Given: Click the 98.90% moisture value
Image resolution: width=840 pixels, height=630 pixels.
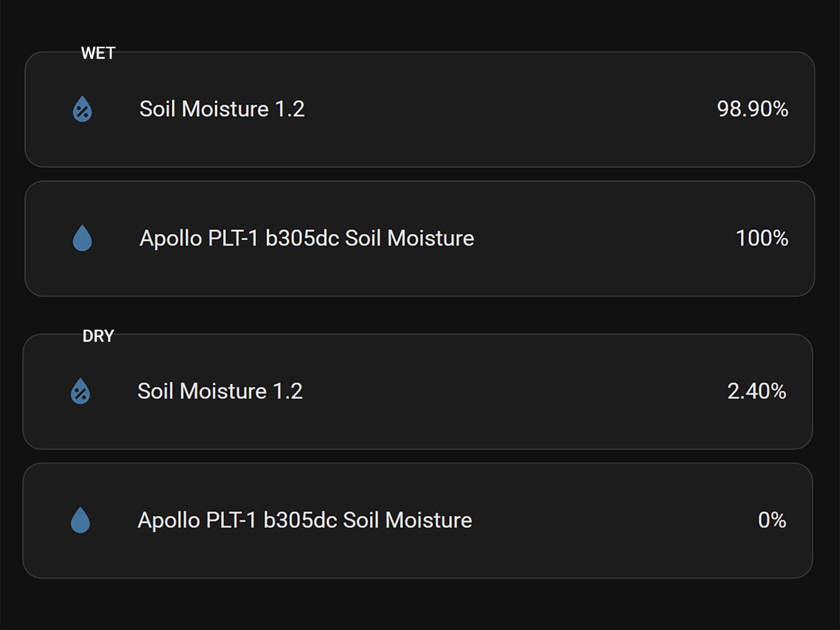Looking at the screenshot, I should tap(753, 109).
